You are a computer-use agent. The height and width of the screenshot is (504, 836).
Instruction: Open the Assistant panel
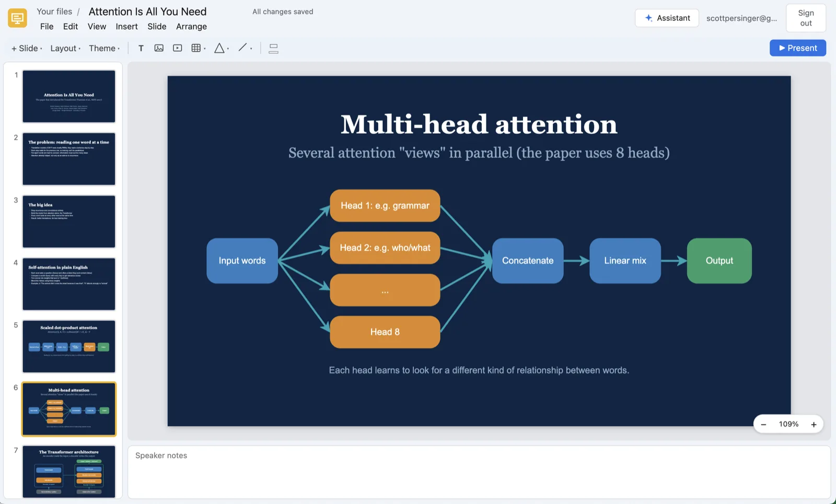coord(667,18)
